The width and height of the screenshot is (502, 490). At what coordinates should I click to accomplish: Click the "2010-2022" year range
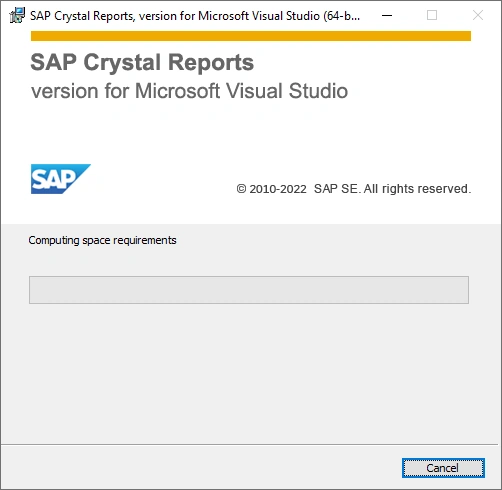pos(278,189)
